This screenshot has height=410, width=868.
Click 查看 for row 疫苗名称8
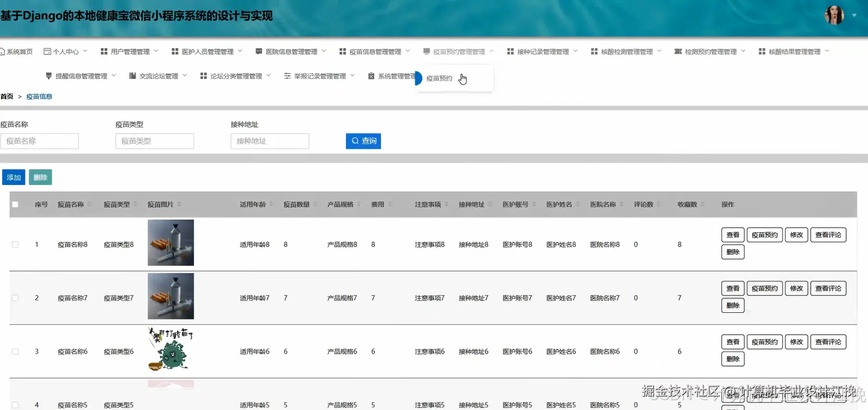point(733,235)
